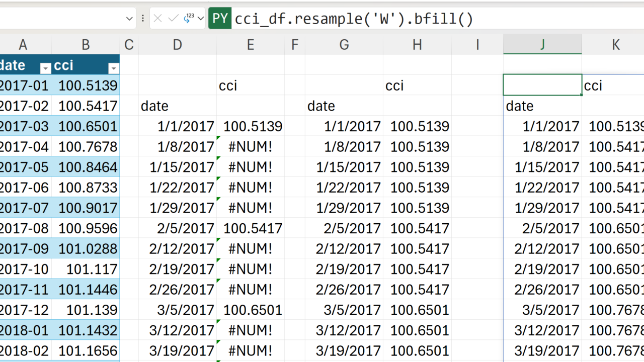The height and width of the screenshot is (362, 644).
Task: Open the date column filter dropdown
Action: coord(45,68)
